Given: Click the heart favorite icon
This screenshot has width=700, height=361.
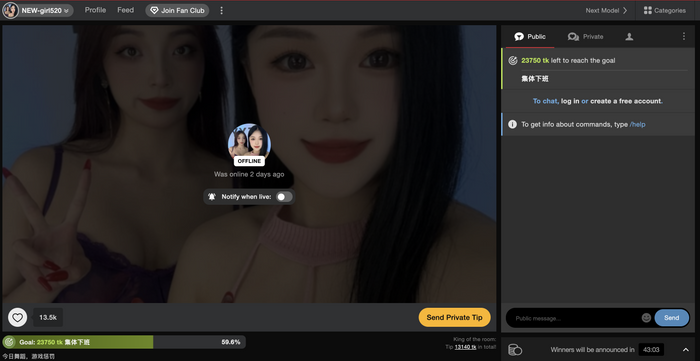Looking at the screenshot, I should click(x=17, y=318).
